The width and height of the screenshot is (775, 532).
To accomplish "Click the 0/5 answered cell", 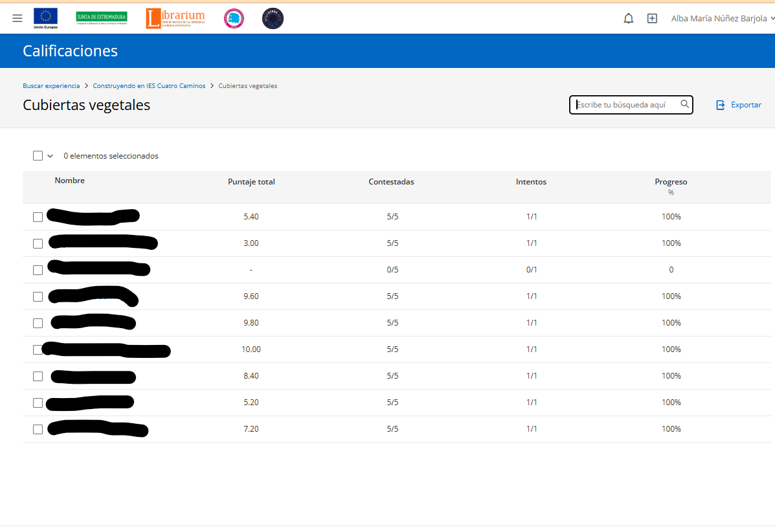I will pyautogui.click(x=392, y=270).
